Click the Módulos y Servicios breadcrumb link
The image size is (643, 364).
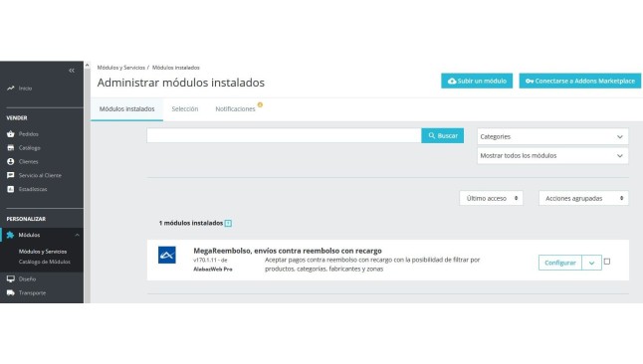(121, 68)
